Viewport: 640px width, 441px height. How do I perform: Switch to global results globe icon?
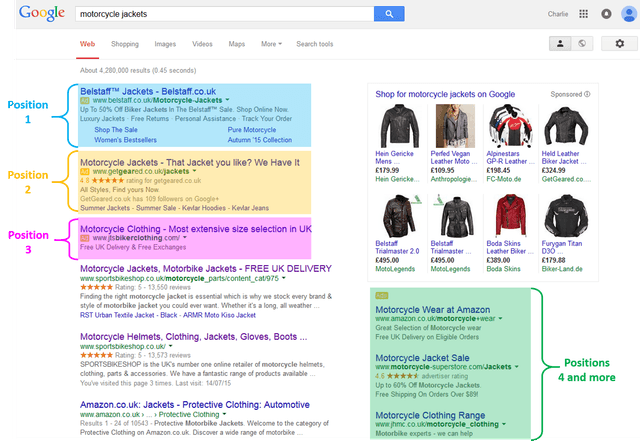coord(582,43)
